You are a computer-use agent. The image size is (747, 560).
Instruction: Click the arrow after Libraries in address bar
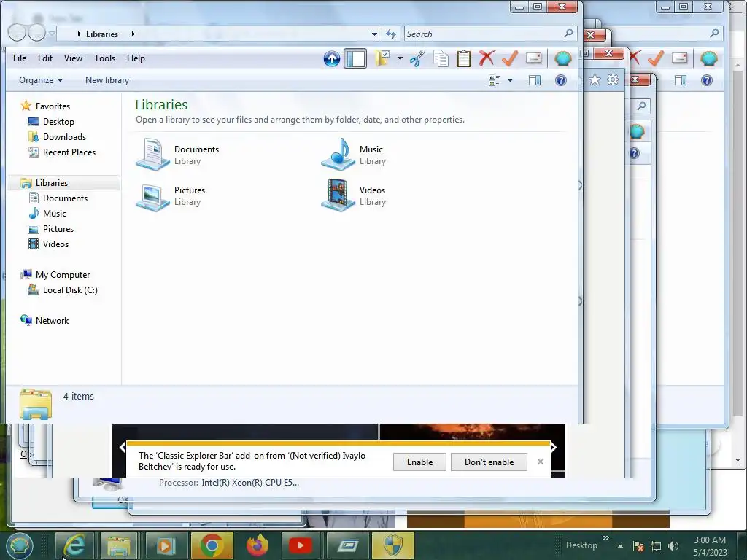tap(133, 34)
